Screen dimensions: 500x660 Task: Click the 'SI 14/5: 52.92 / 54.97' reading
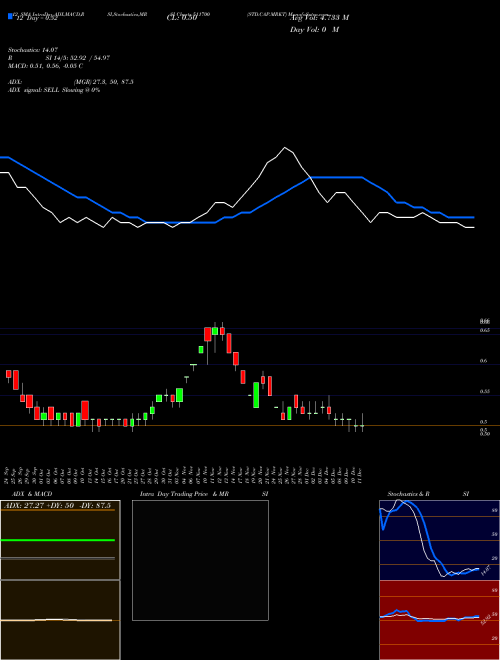77,58
